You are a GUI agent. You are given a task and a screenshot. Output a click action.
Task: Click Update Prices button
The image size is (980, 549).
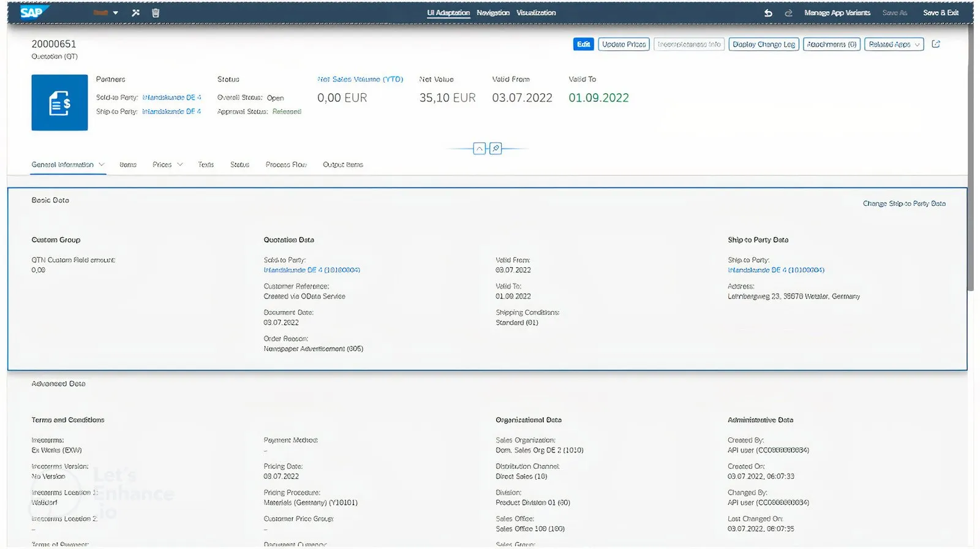coord(624,44)
